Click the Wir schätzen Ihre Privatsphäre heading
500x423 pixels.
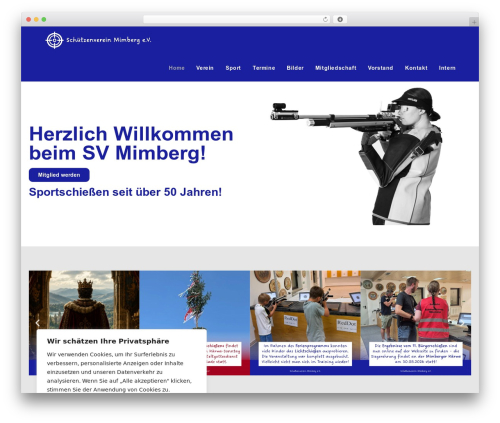(x=108, y=341)
